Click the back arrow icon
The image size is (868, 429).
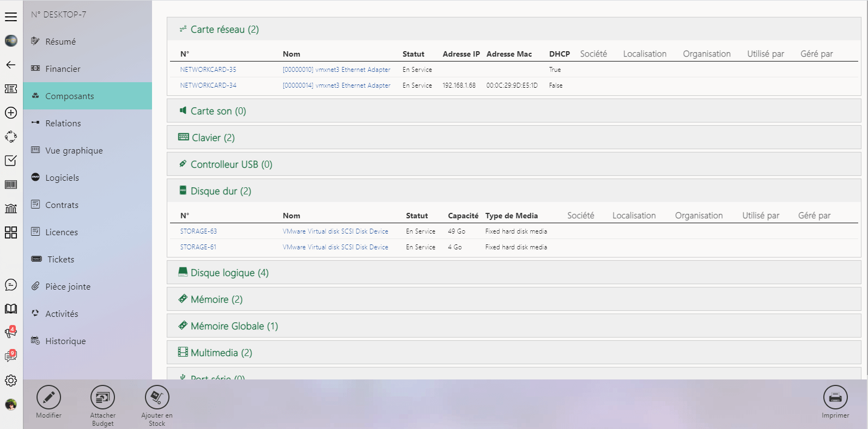pyautogui.click(x=11, y=65)
